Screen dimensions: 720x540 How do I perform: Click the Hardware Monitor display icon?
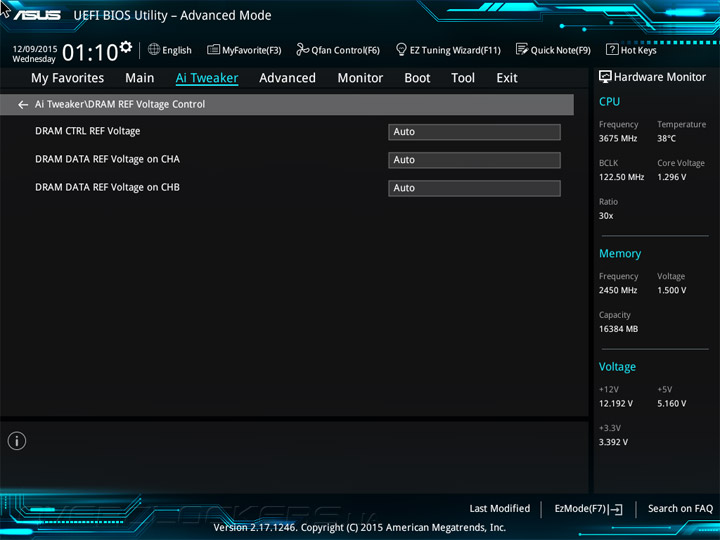point(605,77)
